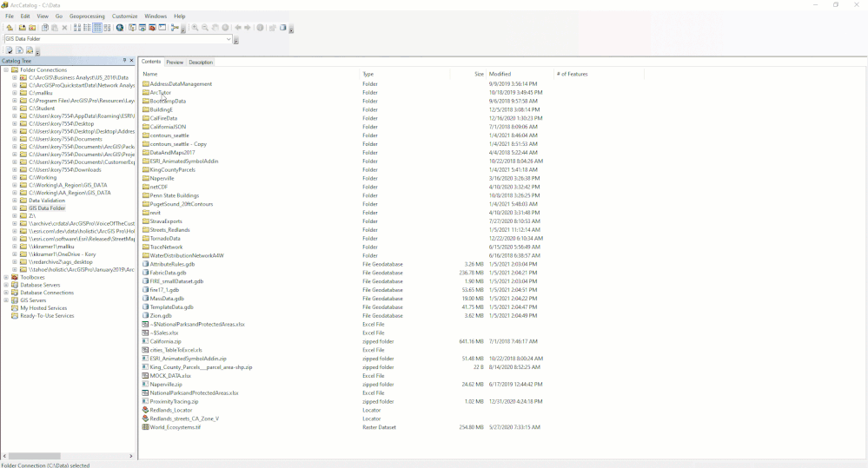868x468 pixels.
Task: Click the Connect To Folder icon
Action: coord(22,28)
